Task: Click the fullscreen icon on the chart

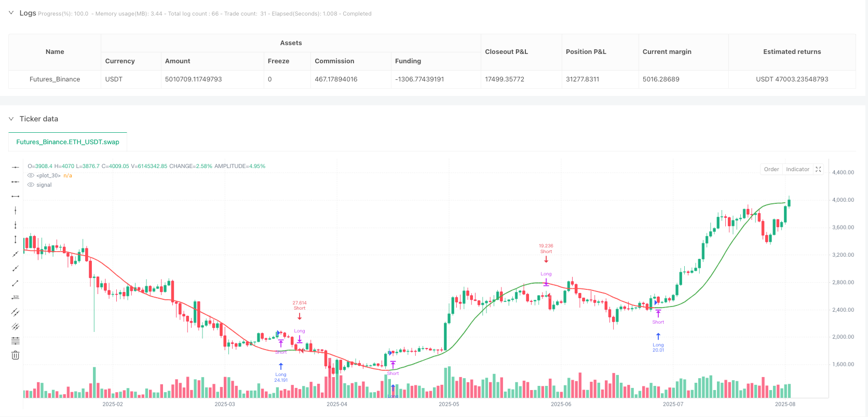Action: click(819, 169)
